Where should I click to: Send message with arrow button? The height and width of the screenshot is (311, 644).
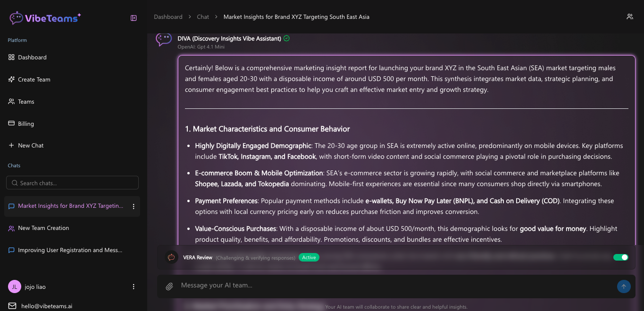point(624,286)
